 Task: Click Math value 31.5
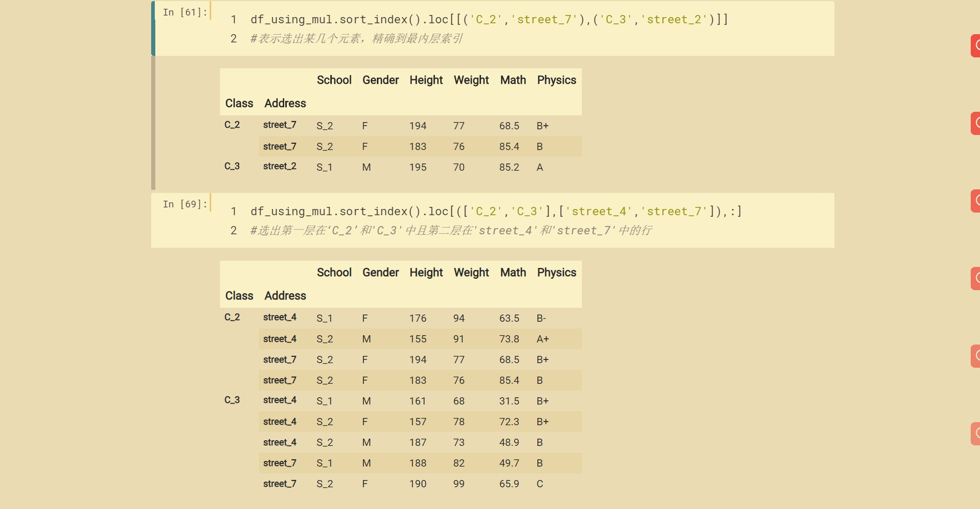click(509, 401)
